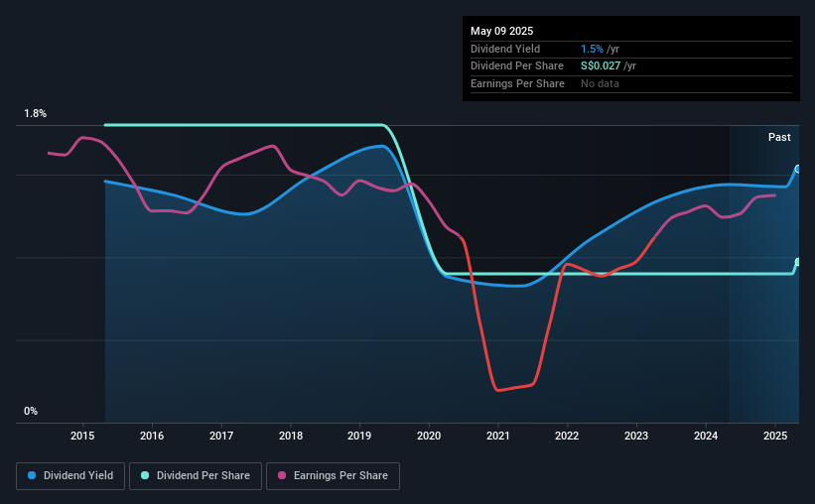Click the tooltip Earnings Per Share row label
815x504 pixels.
(517, 83)
